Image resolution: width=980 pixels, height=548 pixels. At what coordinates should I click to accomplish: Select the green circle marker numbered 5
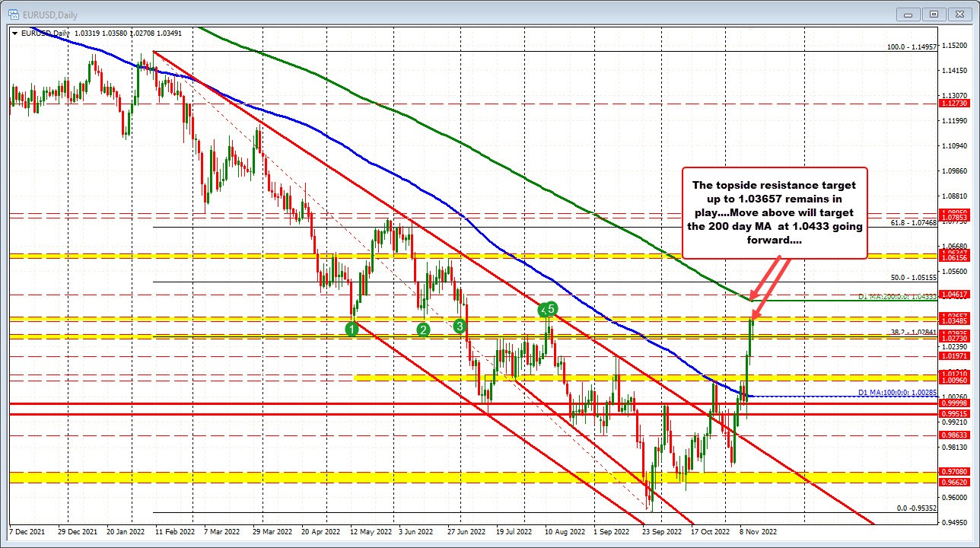pos(552,308)
